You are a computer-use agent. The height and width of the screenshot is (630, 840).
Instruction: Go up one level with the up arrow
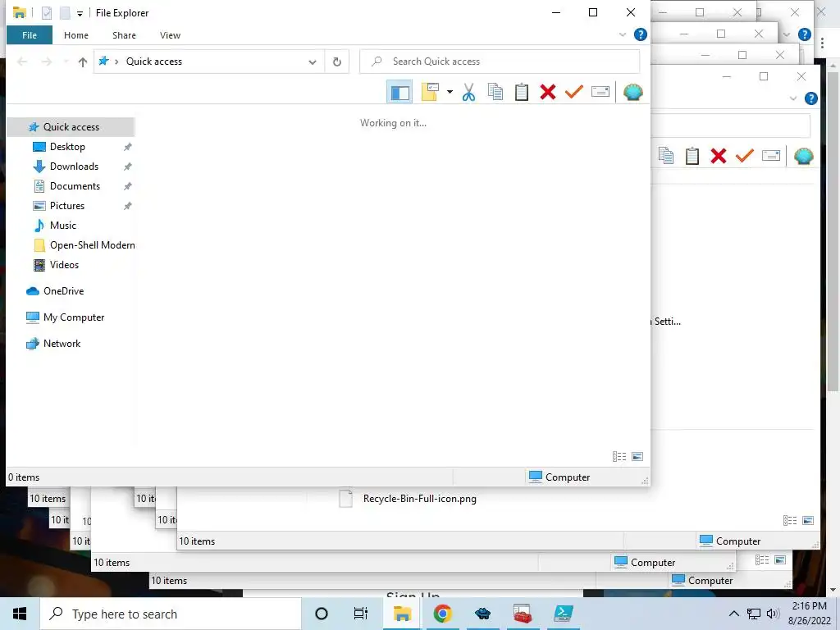pos(83,62)
